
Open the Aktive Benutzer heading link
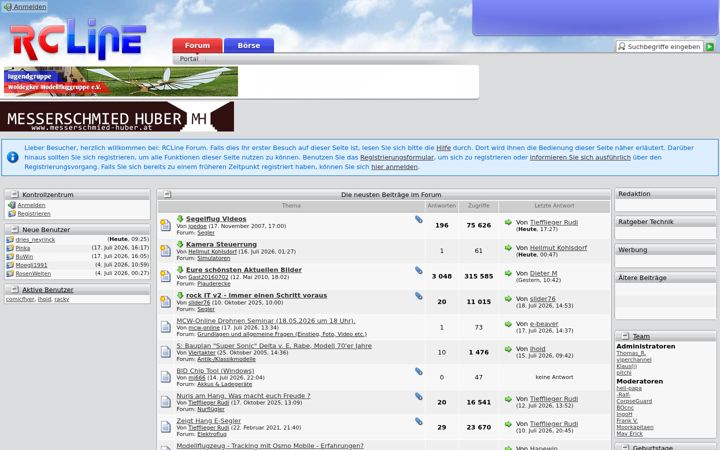tap(48, 290)
